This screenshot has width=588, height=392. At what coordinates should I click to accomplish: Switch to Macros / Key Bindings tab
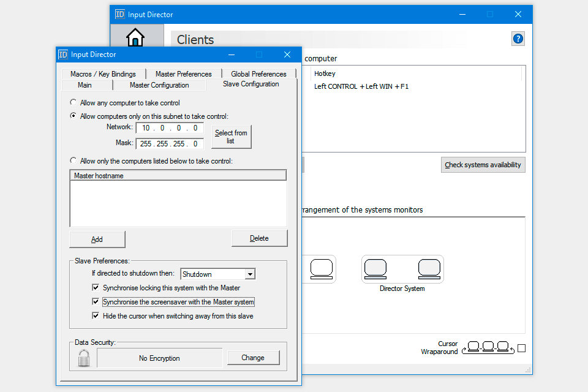103,74
